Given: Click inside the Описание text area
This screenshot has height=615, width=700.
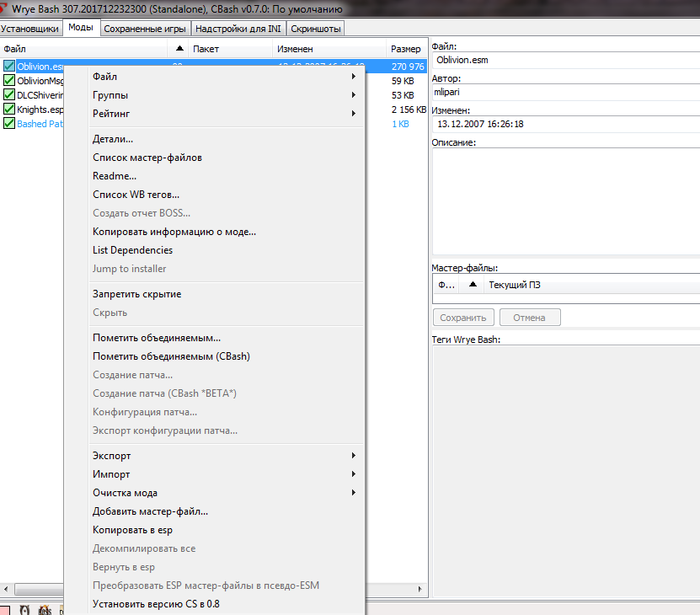Looking at the screenshot, I should [566, 201].
